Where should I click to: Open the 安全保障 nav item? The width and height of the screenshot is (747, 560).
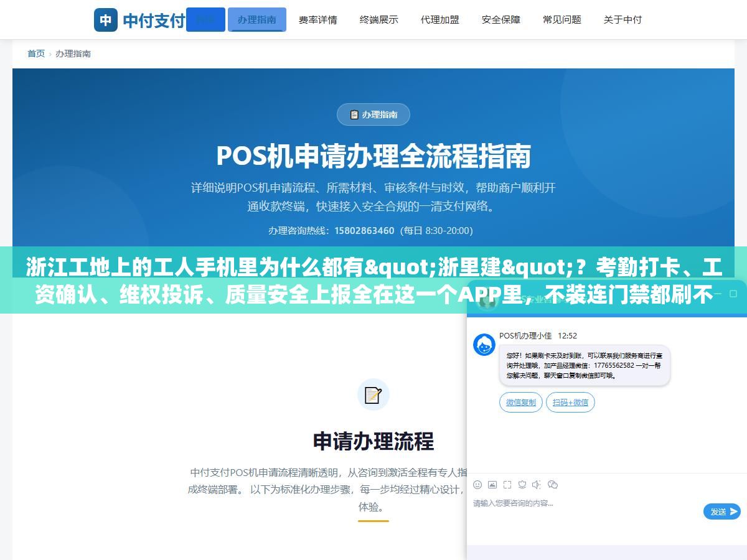[500, 19]
